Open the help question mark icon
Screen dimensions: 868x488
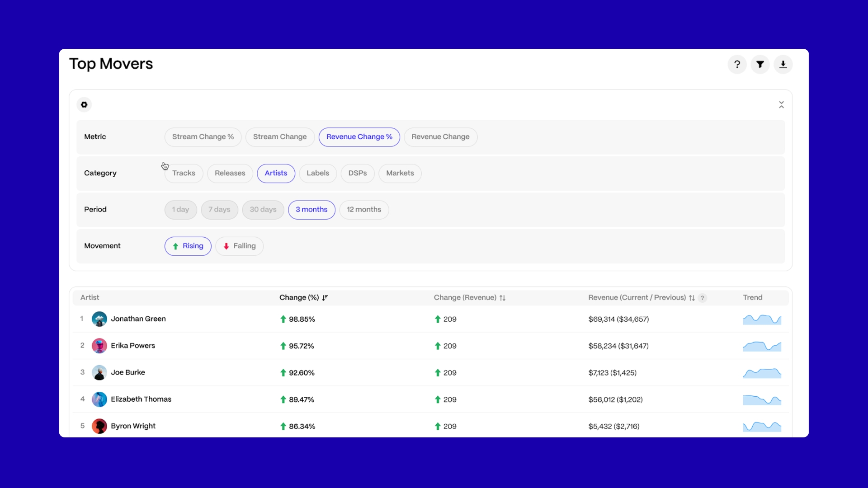pyautogui.click(x=737, y=65)
